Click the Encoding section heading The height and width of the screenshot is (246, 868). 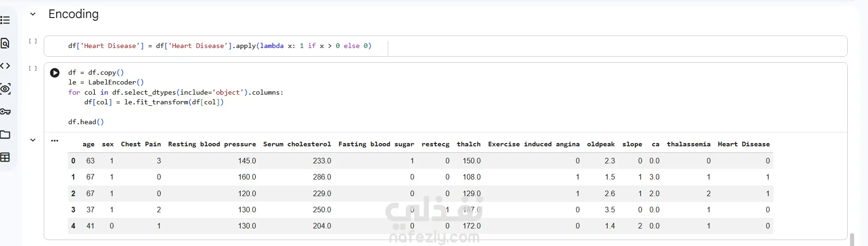click(x=74, y=14)
